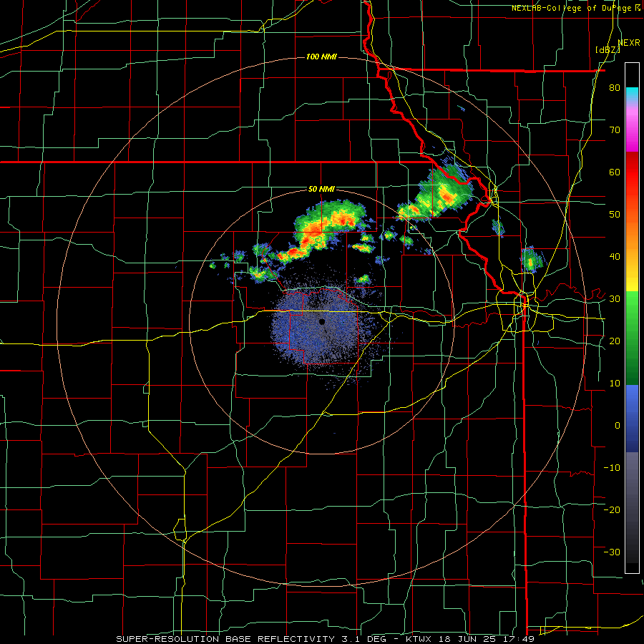The width and height of the screenshot is (644, 644).
Task: Click the KTWX radar site center dot
Action: 322,321
